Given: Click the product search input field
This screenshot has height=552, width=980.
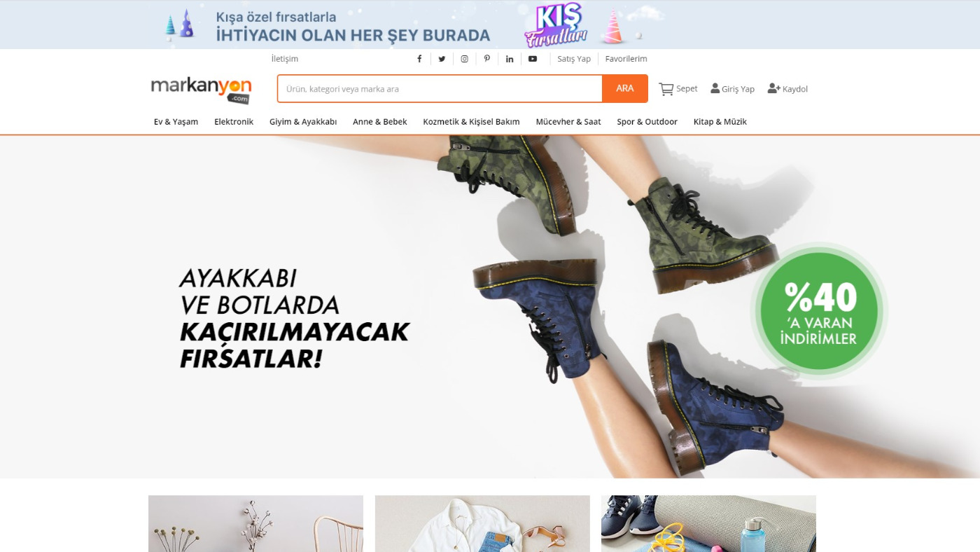Looking at the screenshot, I should [439, 88].
